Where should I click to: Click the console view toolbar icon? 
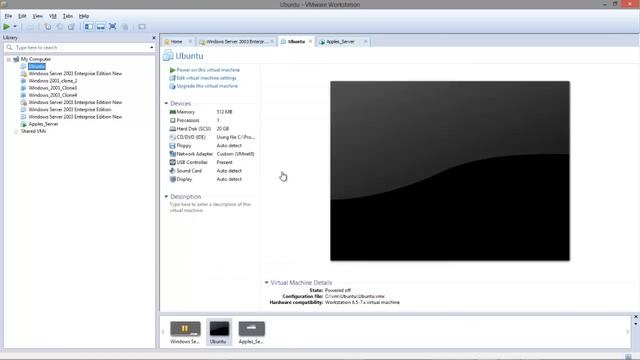point(142,27)
